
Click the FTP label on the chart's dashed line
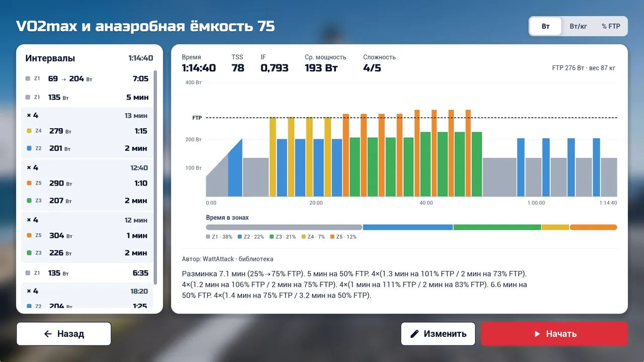pos(197,118)
